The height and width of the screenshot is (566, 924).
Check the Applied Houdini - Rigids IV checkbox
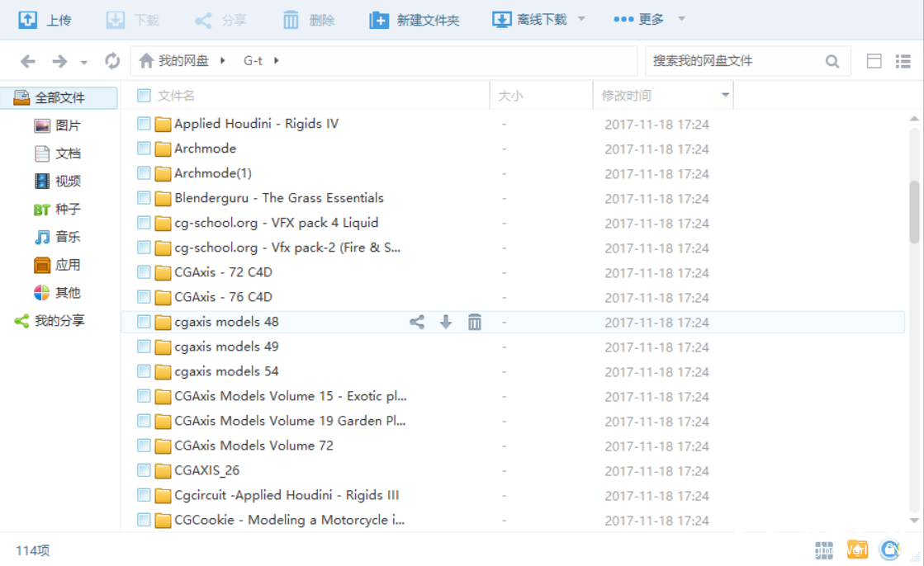coord(144,123)
